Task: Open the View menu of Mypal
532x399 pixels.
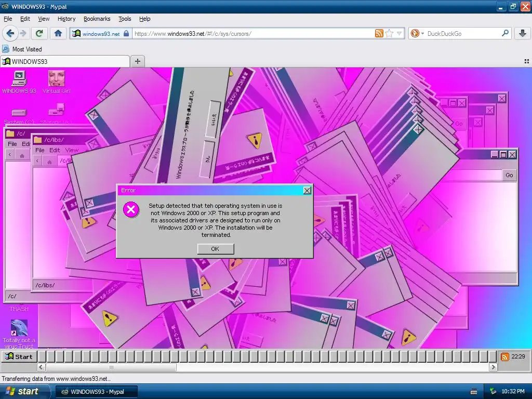Action: tap(44, 19)
